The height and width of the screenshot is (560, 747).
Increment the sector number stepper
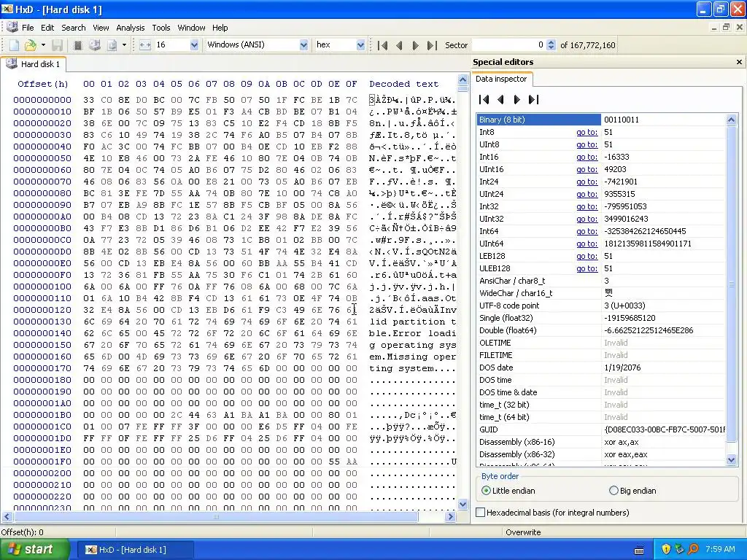[x=551, y=42]
